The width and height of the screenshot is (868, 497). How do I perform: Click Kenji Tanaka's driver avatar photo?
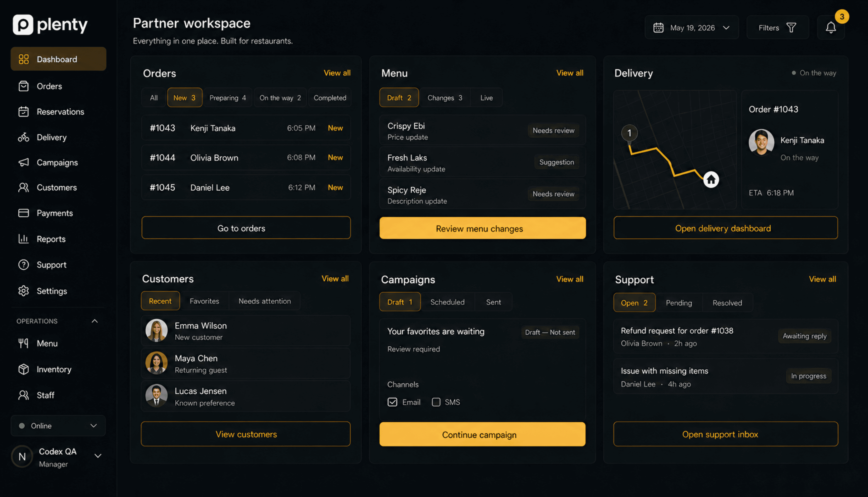pos(761,142)
